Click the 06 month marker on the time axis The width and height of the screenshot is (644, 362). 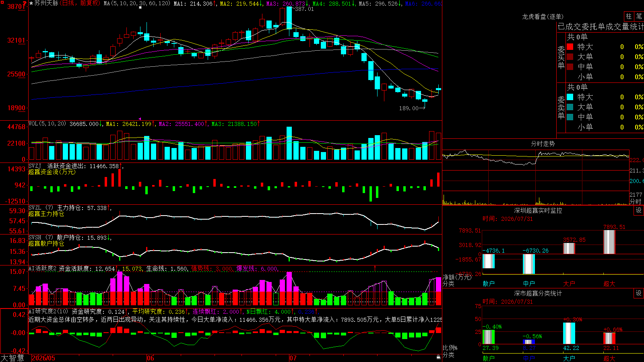[151, 358]
